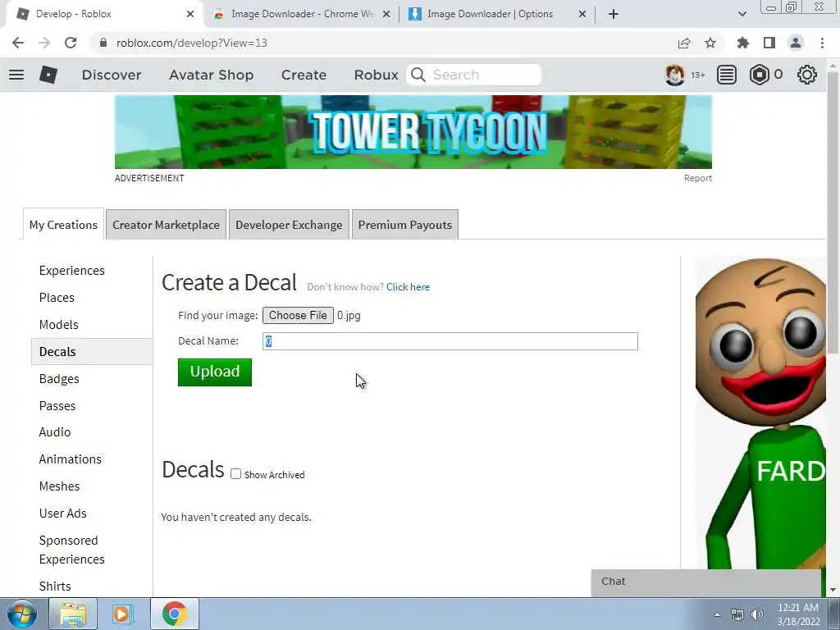
Task: Select Places in the sidebar
Action: 57,297
